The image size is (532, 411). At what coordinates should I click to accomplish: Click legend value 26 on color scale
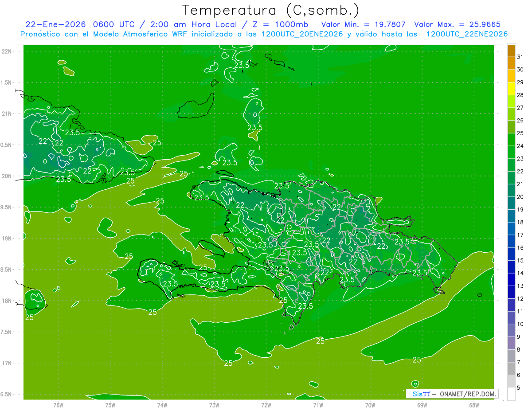click(x=520, y=121)
